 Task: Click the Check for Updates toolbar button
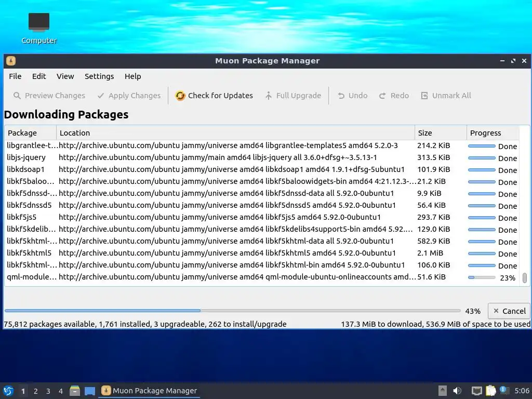tap(214, 96)
